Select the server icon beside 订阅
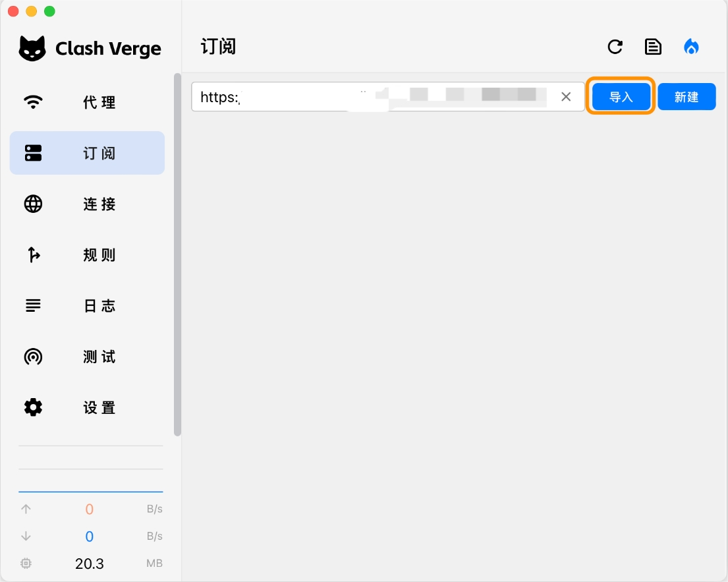728x582 pixels. click(x=33, y=153)
